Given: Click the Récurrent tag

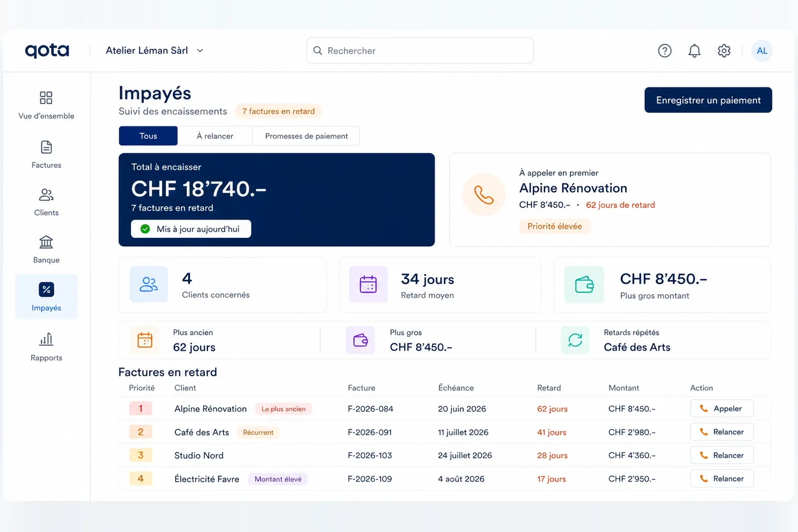Looking at the screenshot, I should click(258, 432).
